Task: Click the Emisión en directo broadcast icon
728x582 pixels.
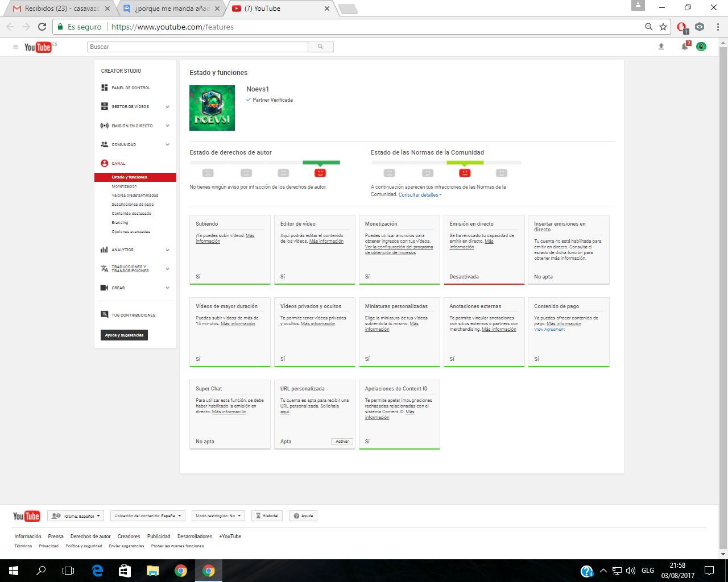Action: tap(104, 126)
